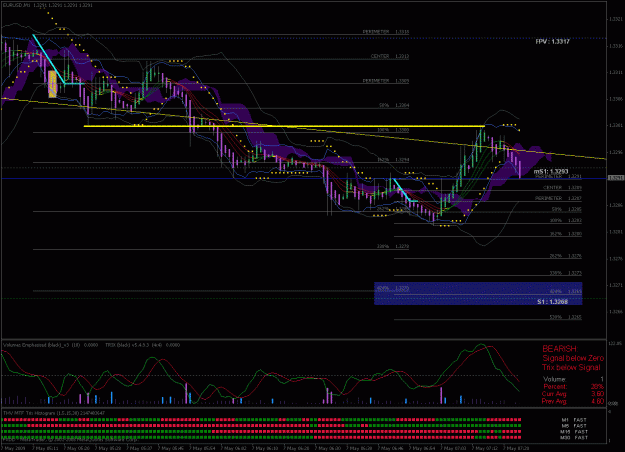Image resolution: width=625 pixels, height=452 pixels.
Task: Click the S1 : 1.3268 support label
Action: click(x=552, y=302)
